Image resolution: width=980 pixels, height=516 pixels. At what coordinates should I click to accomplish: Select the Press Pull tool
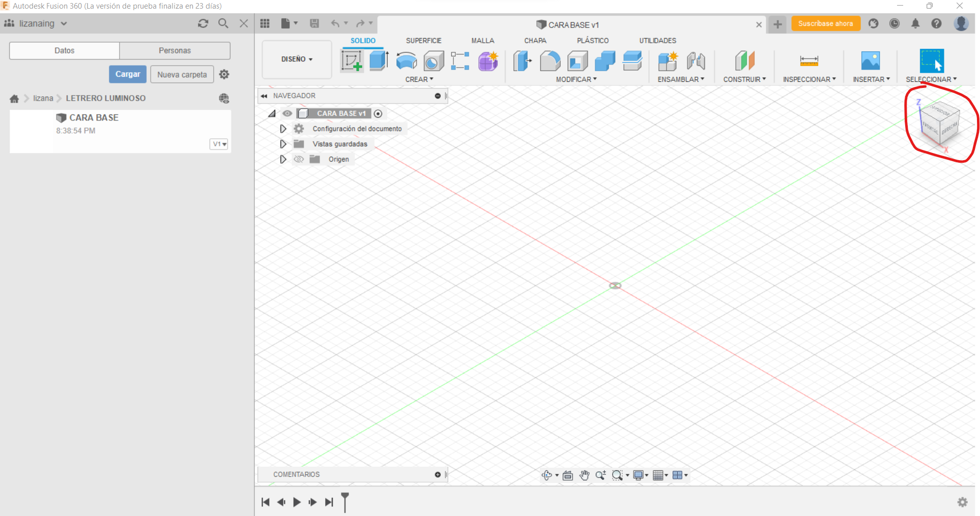(522, 61)
